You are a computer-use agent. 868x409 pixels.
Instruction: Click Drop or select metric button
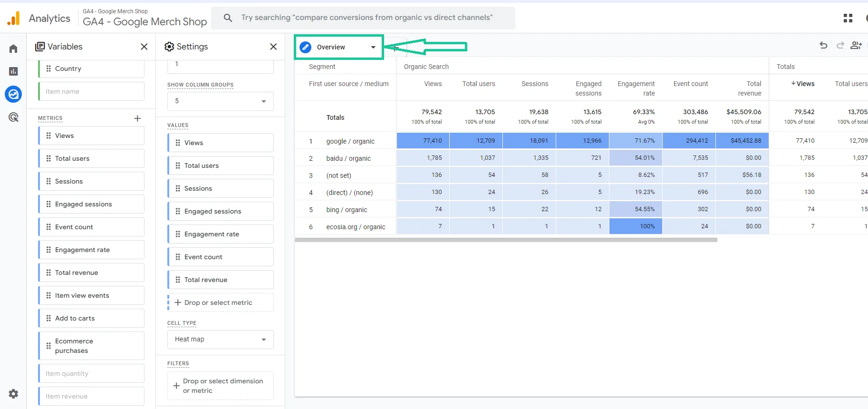[221, 302]
